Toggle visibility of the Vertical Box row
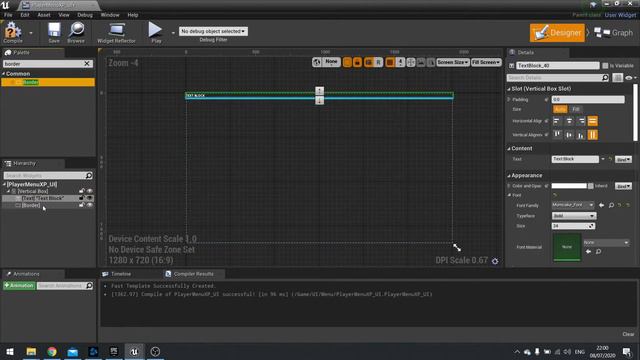 pos(90,191)
